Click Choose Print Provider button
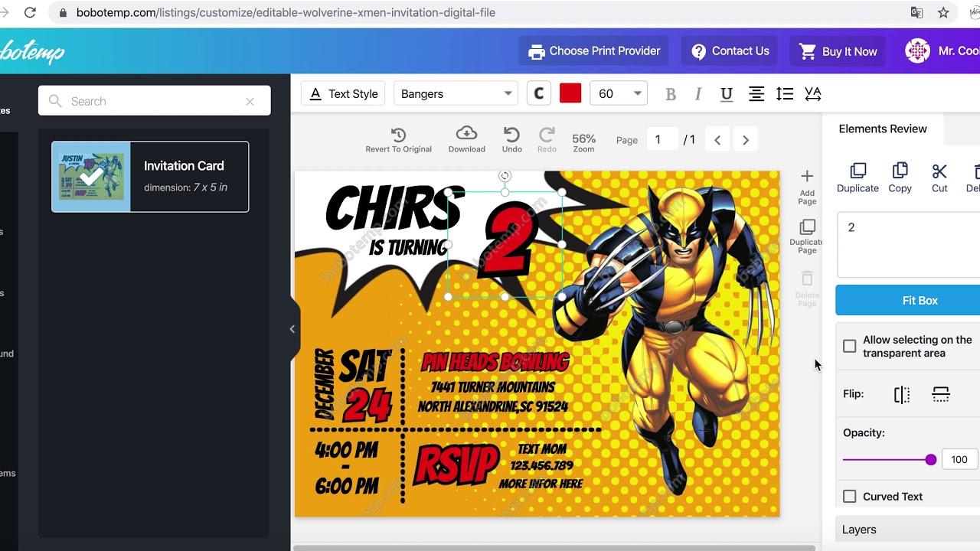 click(593, 51)
